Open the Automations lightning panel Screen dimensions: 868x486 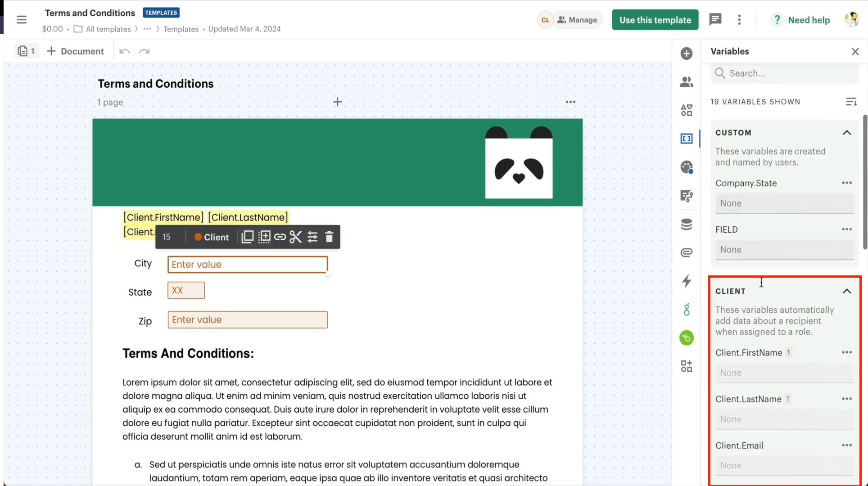point(687,281)
